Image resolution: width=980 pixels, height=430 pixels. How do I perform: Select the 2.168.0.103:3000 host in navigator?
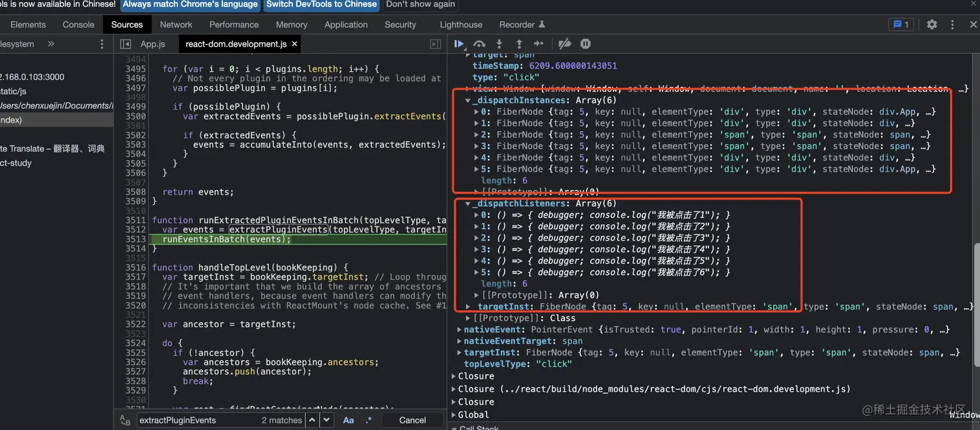32,77
